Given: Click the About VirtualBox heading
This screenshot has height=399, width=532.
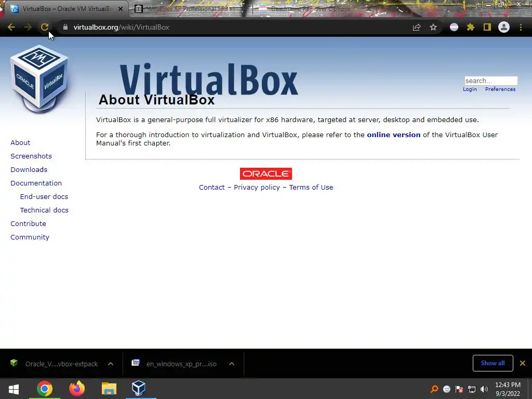Looking at the screenshot, I should (x=156, y=100).
